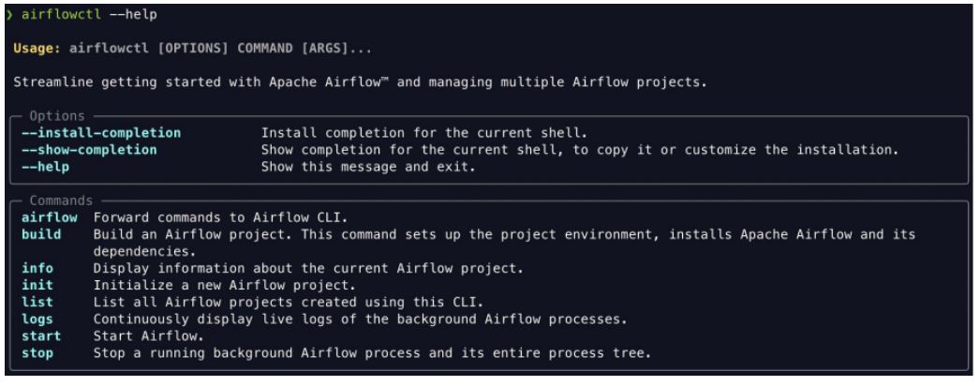The height and width of the screenshot is (386, 980).
Task: Click the green prompt arrow symbol
Action: pos(8,14)
